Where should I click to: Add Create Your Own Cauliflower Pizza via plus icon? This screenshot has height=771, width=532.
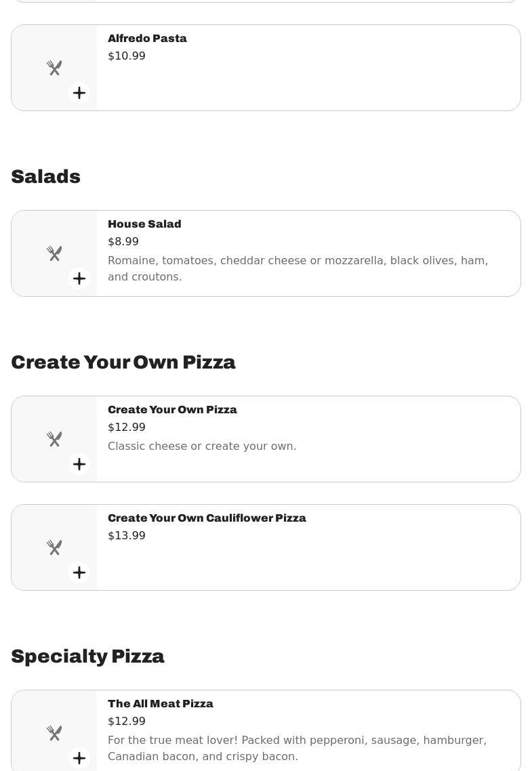click(x=79, y=572)
